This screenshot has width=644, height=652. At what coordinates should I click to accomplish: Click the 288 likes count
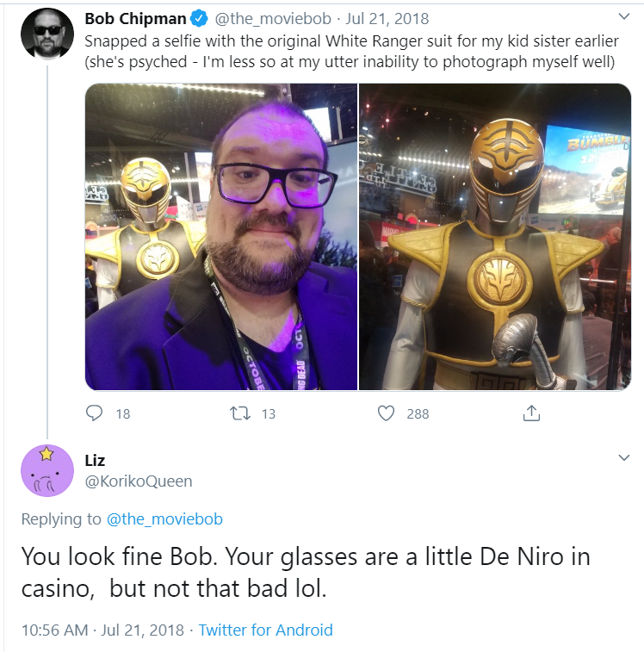click(418, 413)
